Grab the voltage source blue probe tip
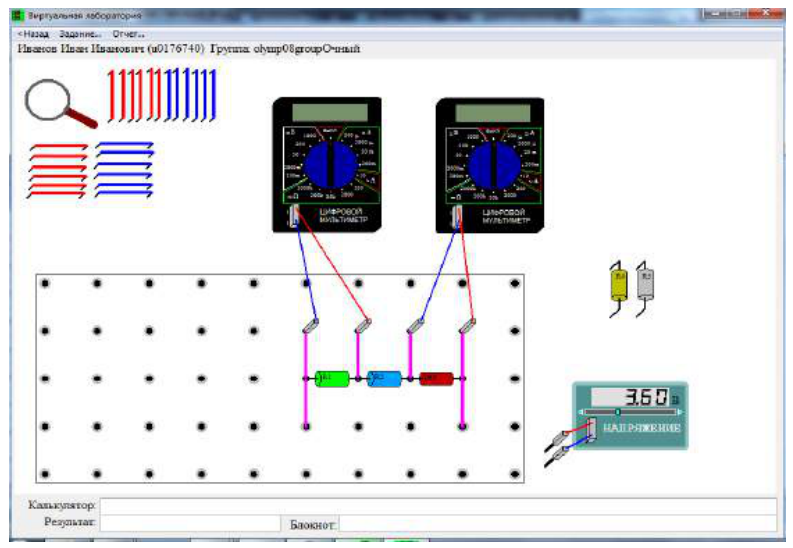Viewport: 793px width, 548px height. (x=556, y=456)
